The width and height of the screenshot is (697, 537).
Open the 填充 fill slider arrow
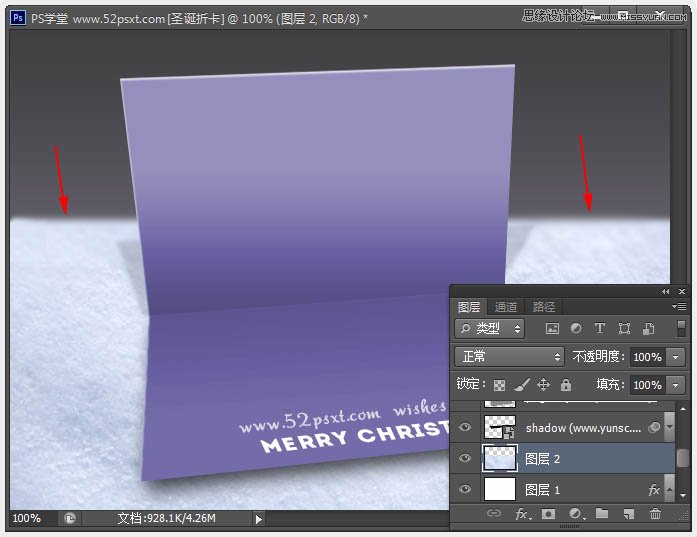click(676, 385)
